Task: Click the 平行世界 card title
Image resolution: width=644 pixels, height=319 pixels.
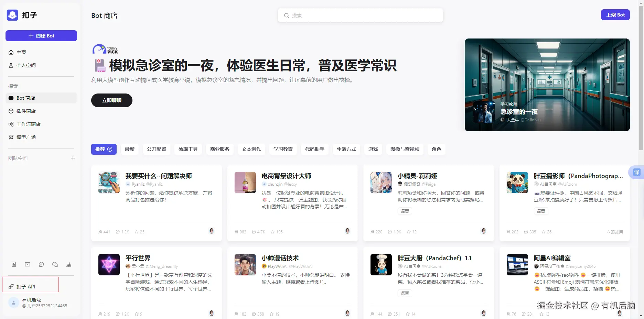Action: point(138,258)
